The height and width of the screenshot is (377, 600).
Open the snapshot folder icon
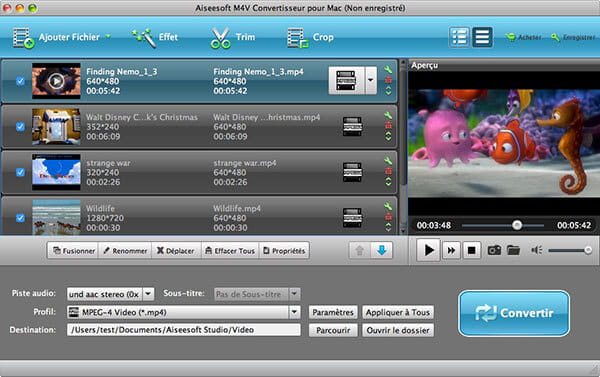coord(513,250)
